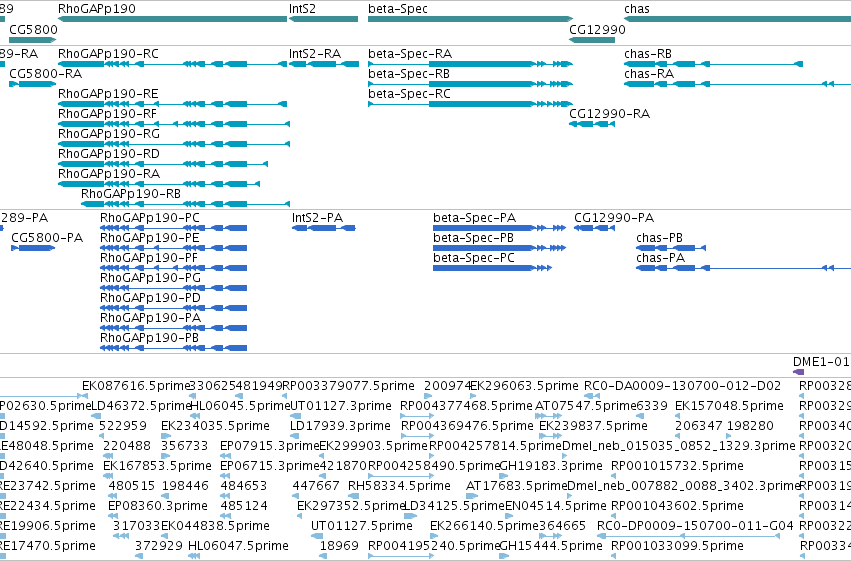
Task: Open the beta-Spec-PA protein
Action: tap(499, 228)
